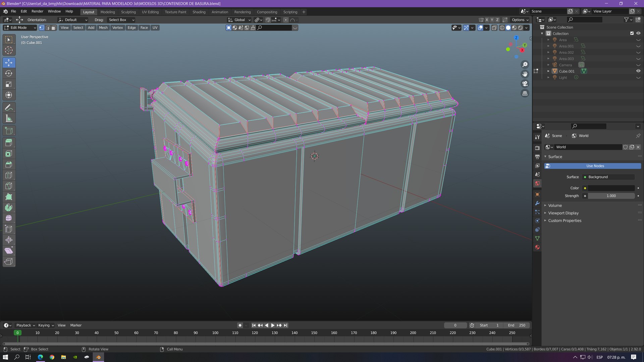644x362 pixels.
Task: Toggle snapping magnet
Action: (268, 20)
